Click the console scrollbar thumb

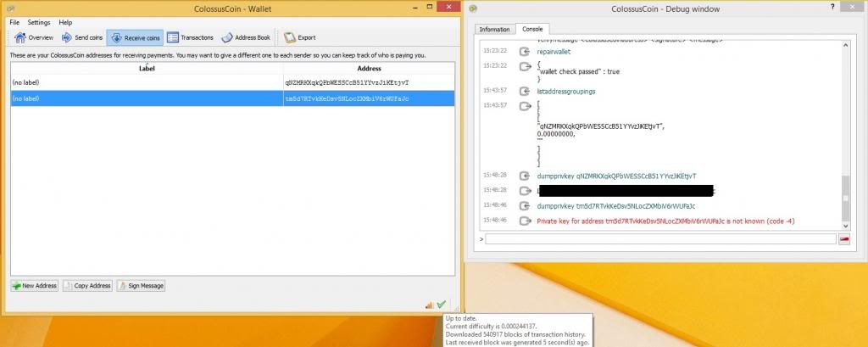[845, 198]
